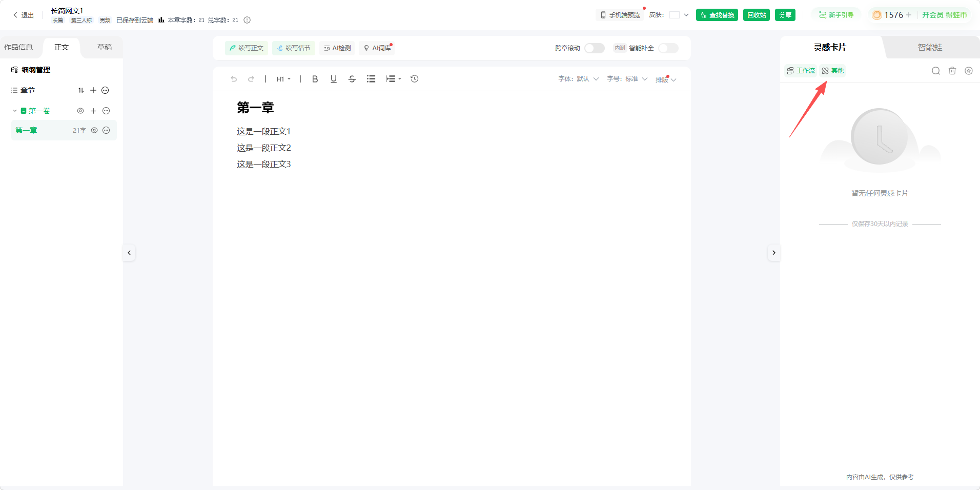Switch to the 草稿 tab
980x490 pixels.
(105, 47)
